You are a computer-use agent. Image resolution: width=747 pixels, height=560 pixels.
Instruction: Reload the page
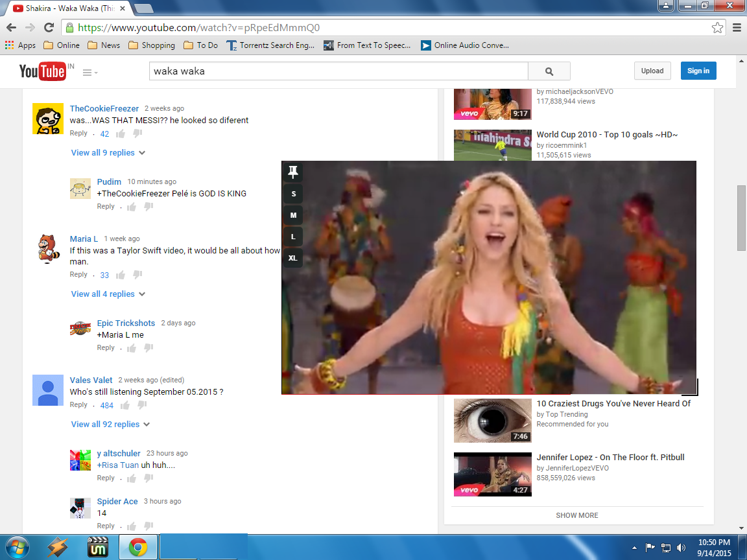tap(49, 28)
